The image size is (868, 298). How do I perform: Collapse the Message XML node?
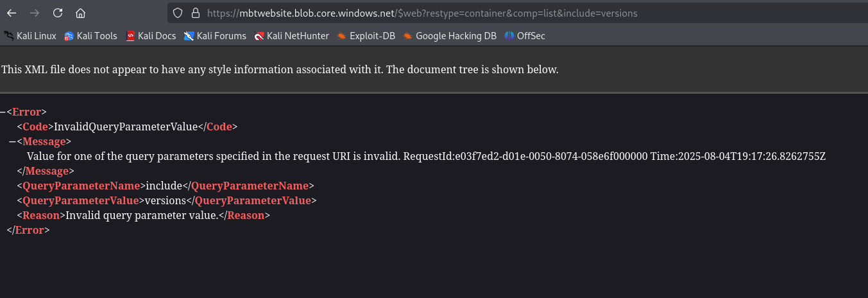coord(13,141)
